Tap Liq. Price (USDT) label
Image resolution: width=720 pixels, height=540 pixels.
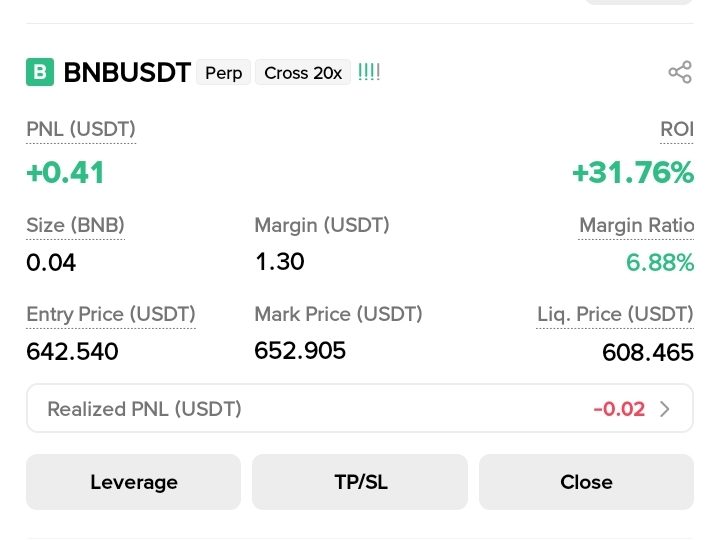click(x=615, y=315)
